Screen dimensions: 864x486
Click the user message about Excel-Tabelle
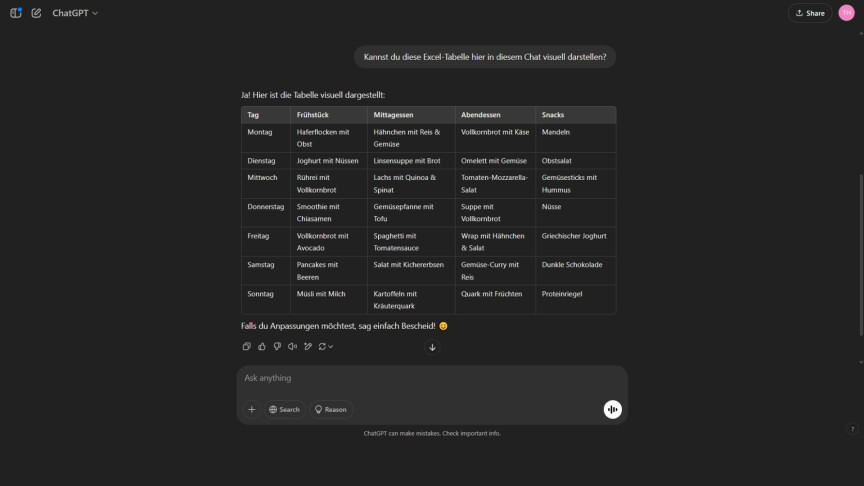(485, 57)
